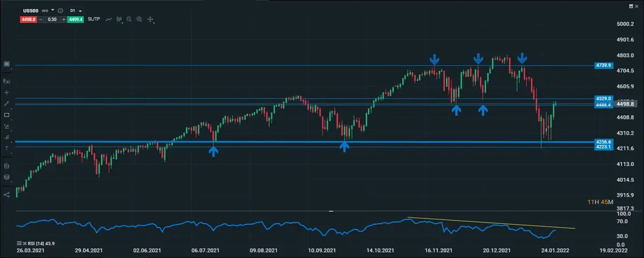Increase the trade volume with plus
The image size is (644, 258).
click(x=63, y=19)
